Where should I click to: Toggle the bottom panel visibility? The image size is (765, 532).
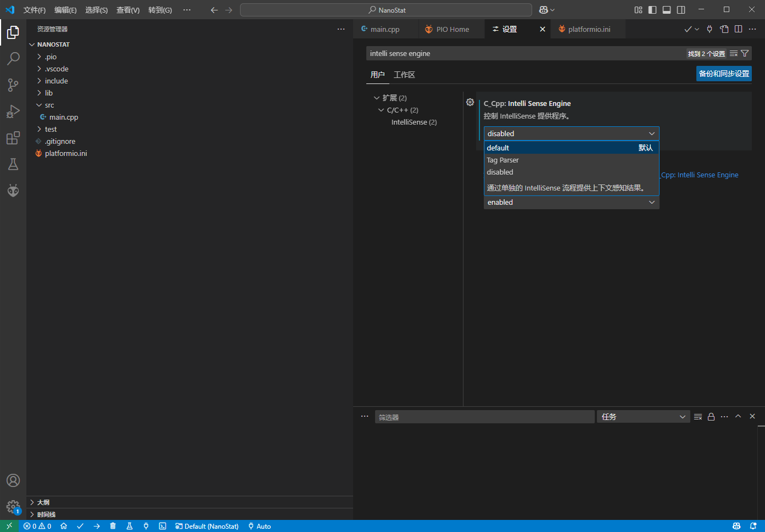pyautogui.click(x=667, y=10)
